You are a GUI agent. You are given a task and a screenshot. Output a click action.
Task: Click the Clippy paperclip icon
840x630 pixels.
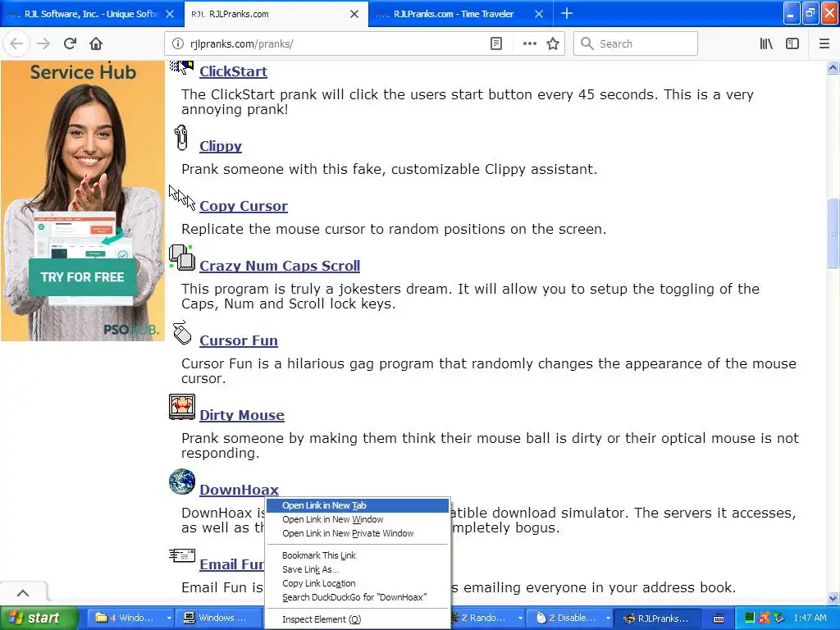pos(181,138)
